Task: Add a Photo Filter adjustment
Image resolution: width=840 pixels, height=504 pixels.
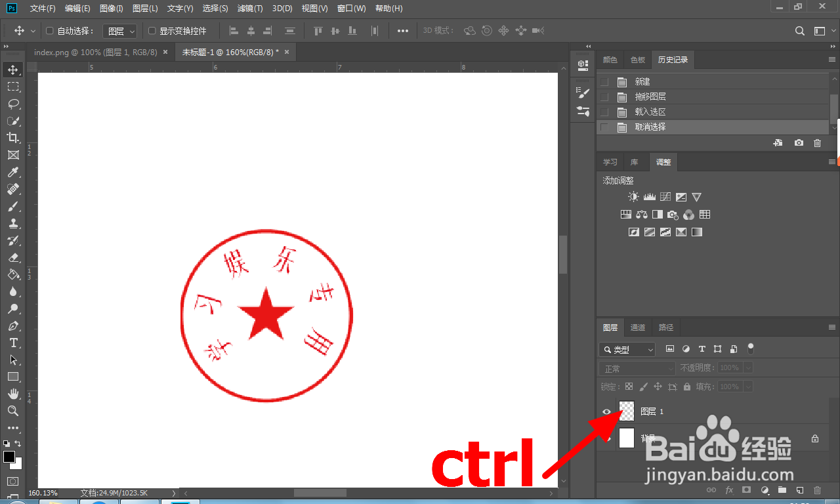Action: click(673, 215)
